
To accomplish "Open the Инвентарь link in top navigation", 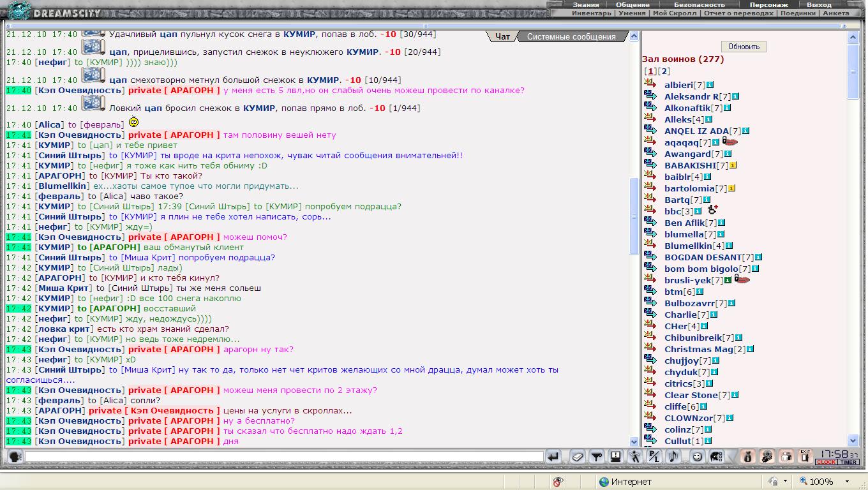I will [x=591, y=13].
